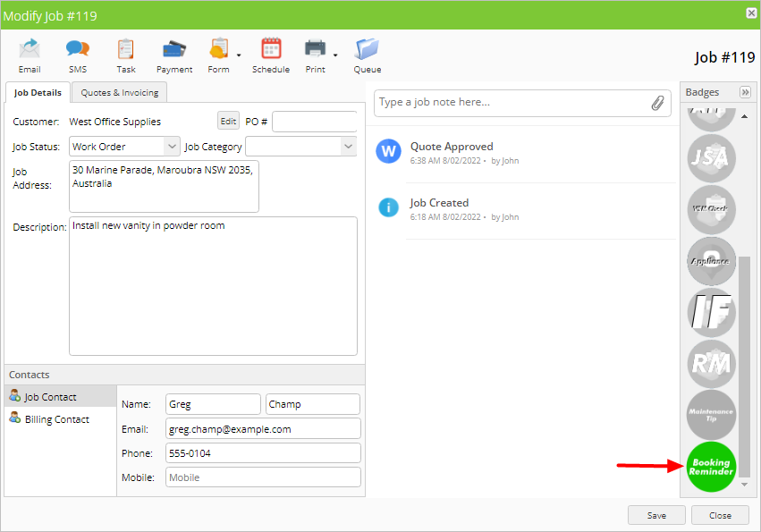The height and width of the screenshot is (532, 761).
Task: Select Billing Contact in Contacts list
Action: click(x=61, y=419)
